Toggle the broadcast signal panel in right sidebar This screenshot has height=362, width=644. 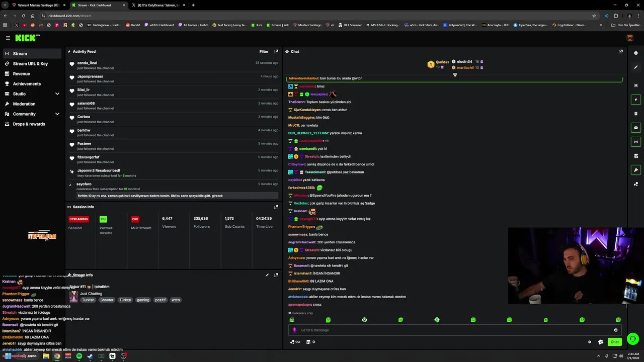(636, 142)
